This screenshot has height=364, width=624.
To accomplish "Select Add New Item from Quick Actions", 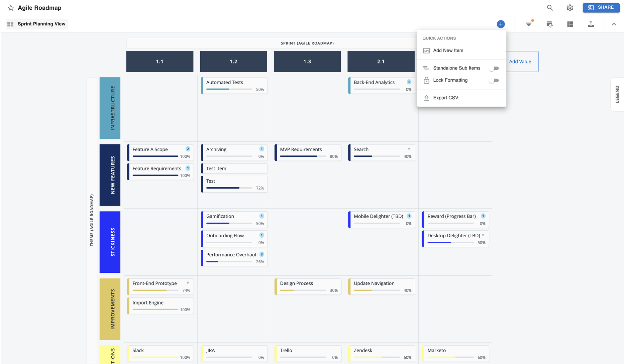I will tap(448, 50).
